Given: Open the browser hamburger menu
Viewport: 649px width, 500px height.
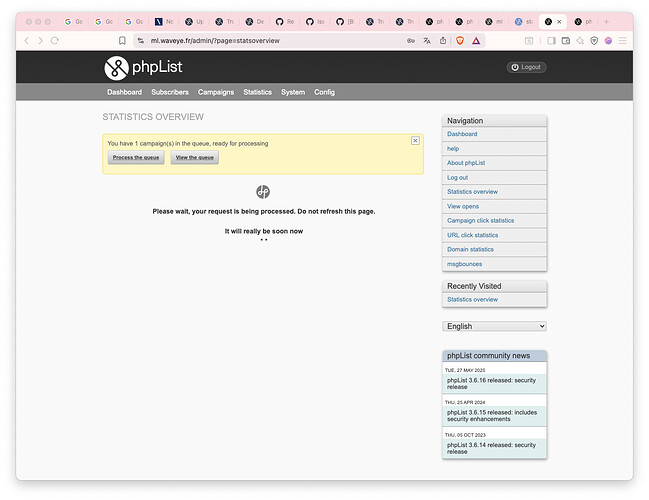Looking at the screenshot, I should 622,40.
